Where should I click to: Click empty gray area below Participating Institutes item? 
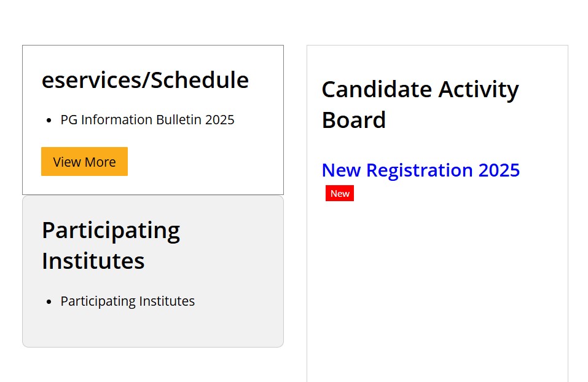[152, 329]
